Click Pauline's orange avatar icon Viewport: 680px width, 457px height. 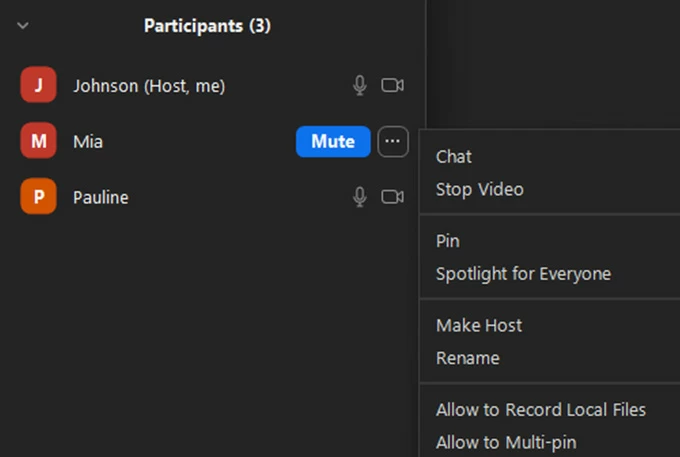pos(38,197)
